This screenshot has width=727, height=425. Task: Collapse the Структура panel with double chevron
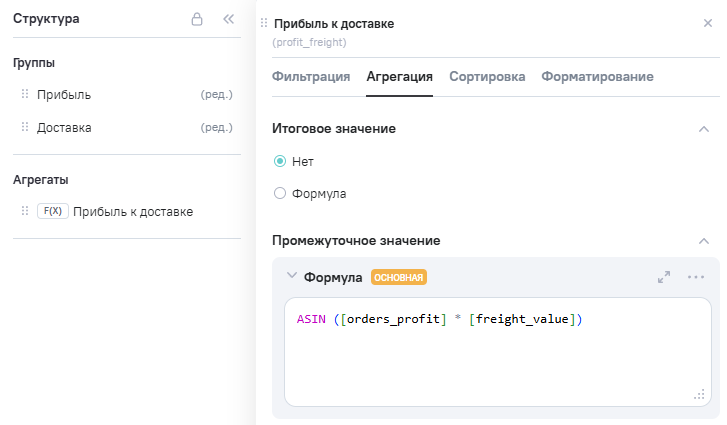[228, 19]
